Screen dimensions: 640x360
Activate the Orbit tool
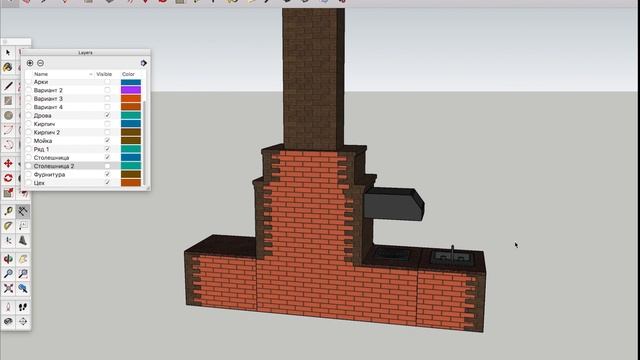point(8,259)
